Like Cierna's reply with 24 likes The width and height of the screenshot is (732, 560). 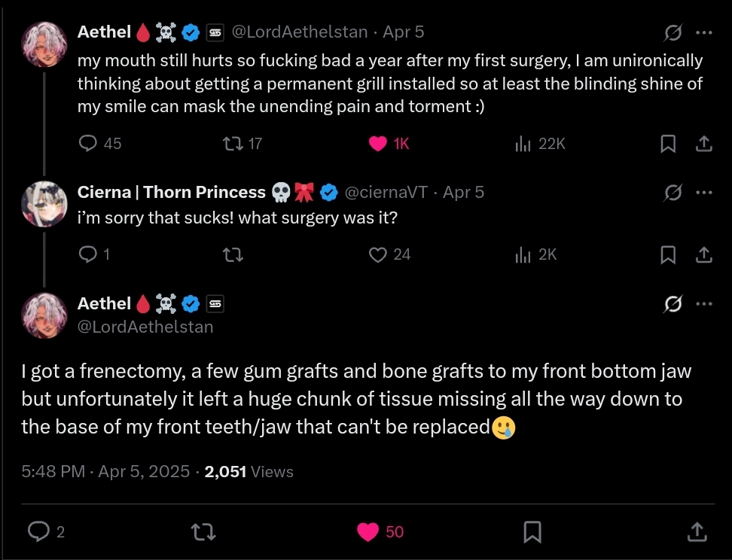coord(378,254)
